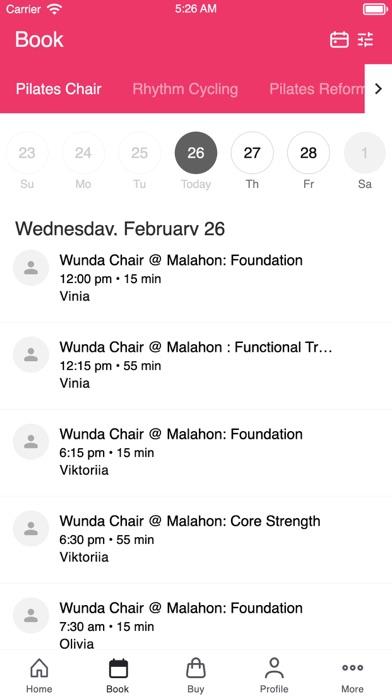
Task: Open the calendar view icon in header
Action: 339,40
